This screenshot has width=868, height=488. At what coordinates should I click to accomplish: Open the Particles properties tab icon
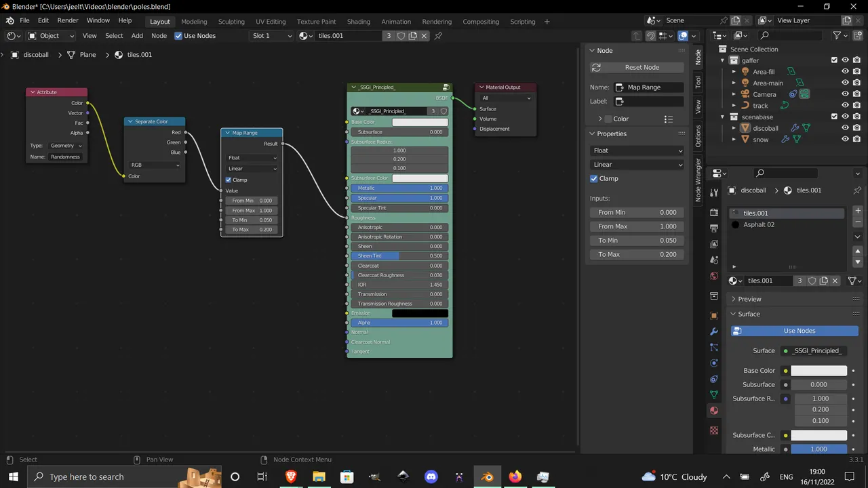[714, 347]
